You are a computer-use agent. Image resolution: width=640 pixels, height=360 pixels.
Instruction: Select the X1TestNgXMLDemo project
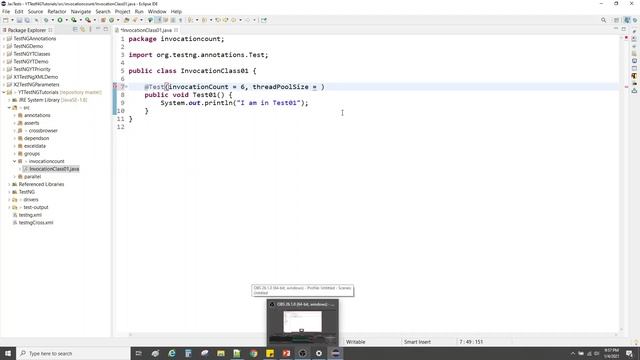pyautogui.click(x=36, y=77)
